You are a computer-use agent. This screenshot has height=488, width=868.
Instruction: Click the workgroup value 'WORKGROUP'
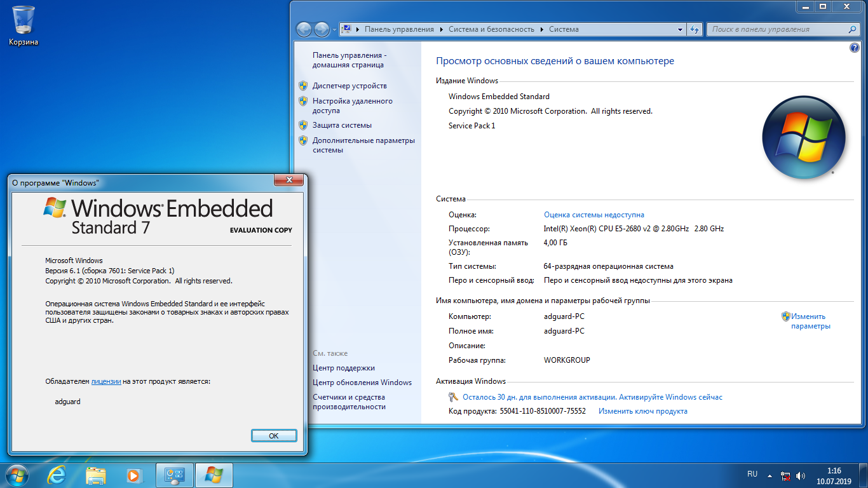point(567,360)
